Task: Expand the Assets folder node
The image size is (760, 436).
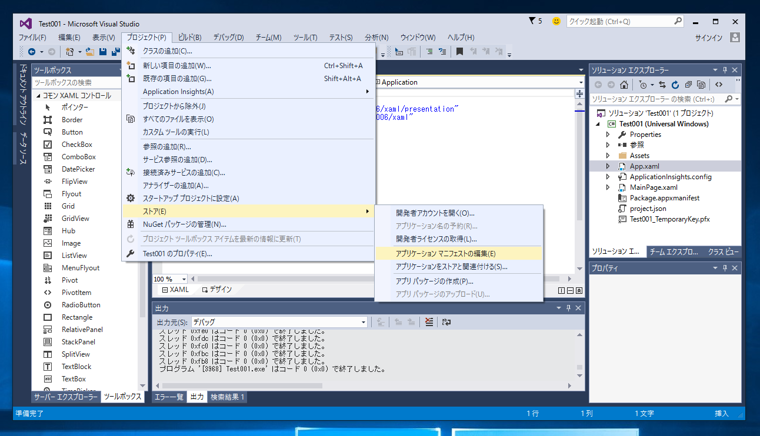Action: pos(608,156)
